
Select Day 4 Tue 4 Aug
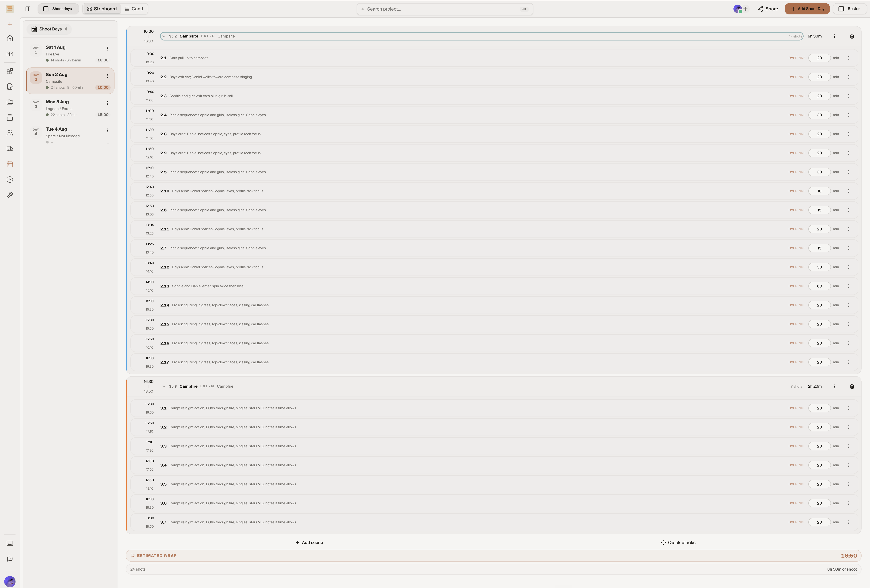[x=70, y=135]
